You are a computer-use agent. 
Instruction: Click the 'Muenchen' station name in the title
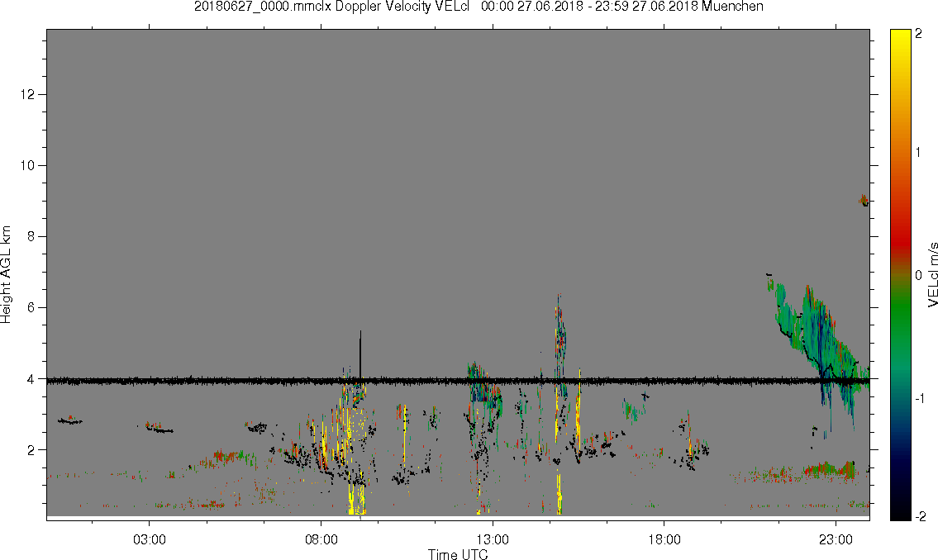[733, 7]
